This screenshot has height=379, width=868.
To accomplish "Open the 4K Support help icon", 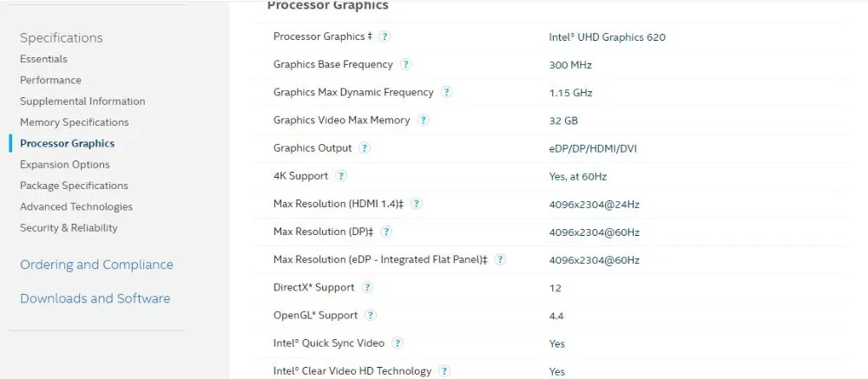I will point(341,176).
